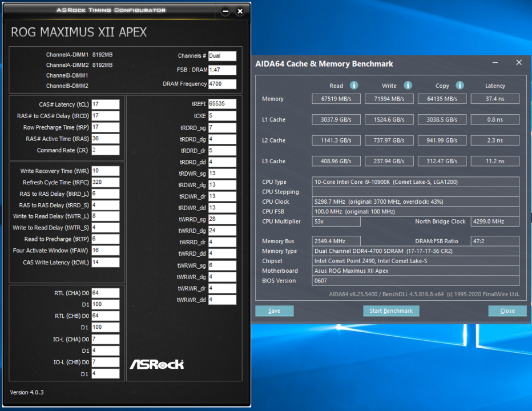Click the info icon next to Read
Image resolution: width=532 pixels, height=411 pixels.
354,86
